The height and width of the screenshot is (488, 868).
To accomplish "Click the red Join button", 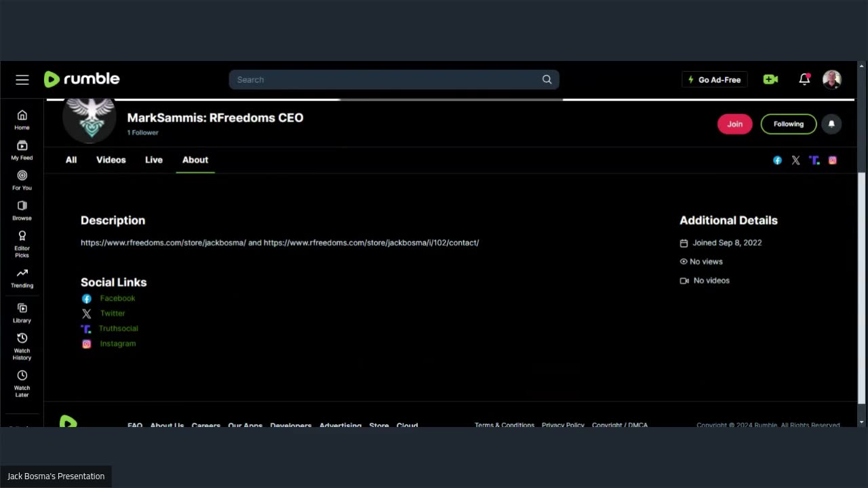I will pos(735,124).
